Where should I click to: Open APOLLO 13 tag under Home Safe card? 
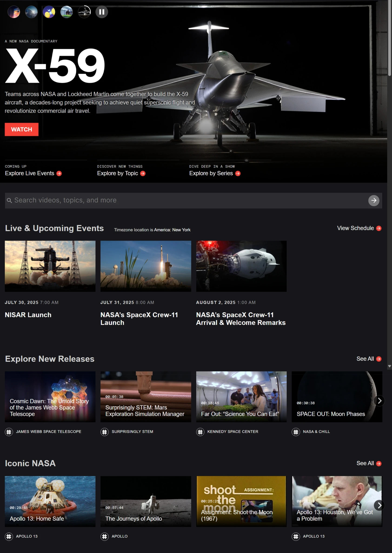27,536
